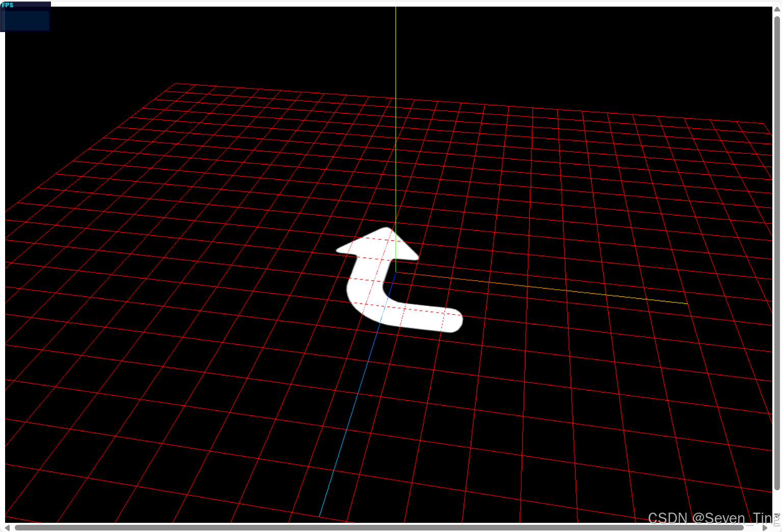Image resolution: width=782 pixels, height=532 pixels.
Task: Click the scroll up arrow
Action: [777, 10]
